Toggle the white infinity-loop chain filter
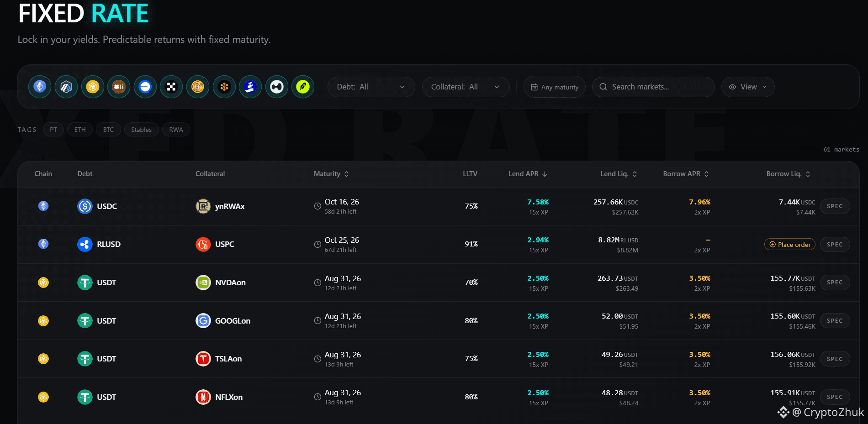 (277, 87)
